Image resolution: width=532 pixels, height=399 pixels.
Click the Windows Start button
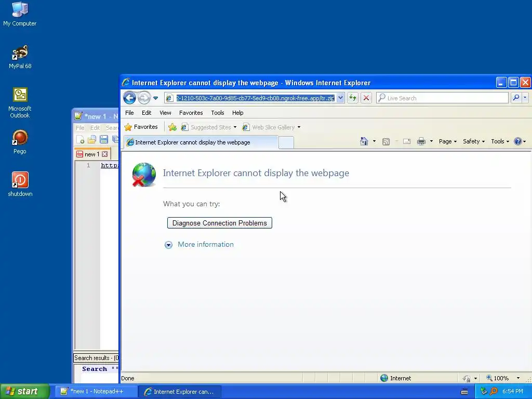point(25,392)
